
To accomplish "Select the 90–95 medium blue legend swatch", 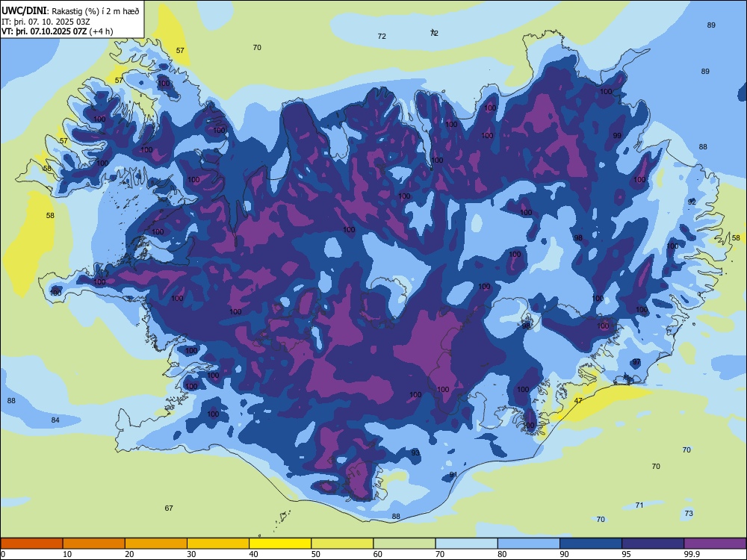I will click(591, 544).
